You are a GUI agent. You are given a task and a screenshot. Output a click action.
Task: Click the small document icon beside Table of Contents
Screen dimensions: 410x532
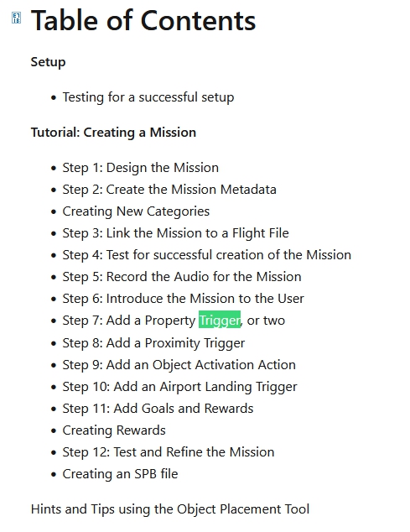click(16, 18)
